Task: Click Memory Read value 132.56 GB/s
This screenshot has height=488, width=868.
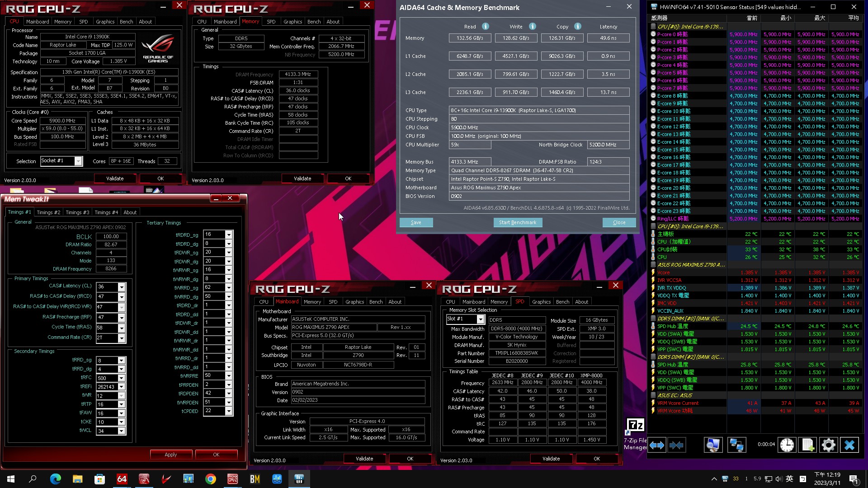Action: (x=470, y=38)
